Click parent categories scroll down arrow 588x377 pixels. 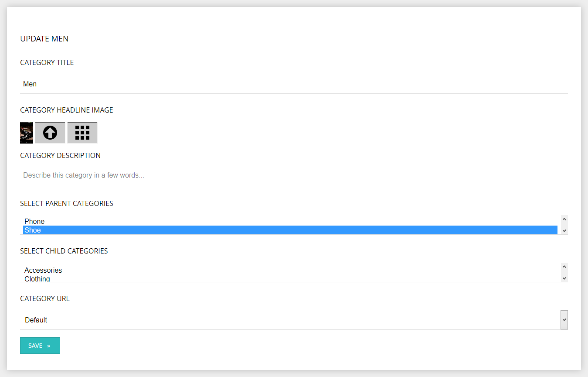564,230
